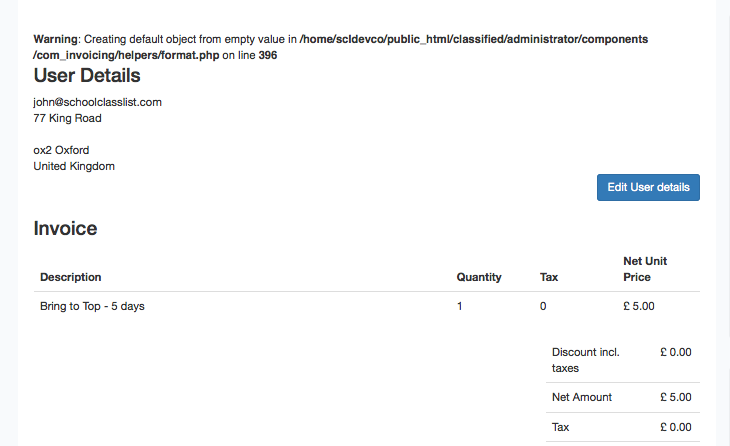This screenshot has width=730, height=446.
Task: Click the Edit User details button
Action: pyautogui.click(x=648, y=188)
